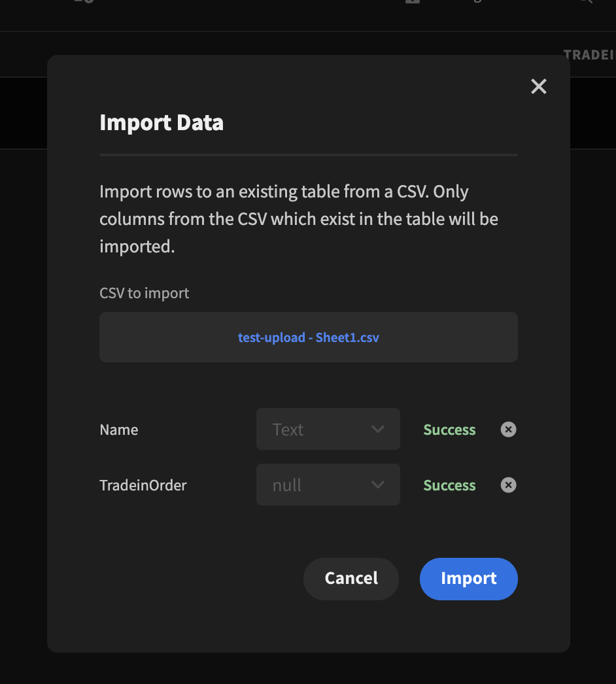Image resolution: width=616 pixels, height=684 pixels.
Task: Open search using the magnifier icon
Action: (x=586, y=3)
